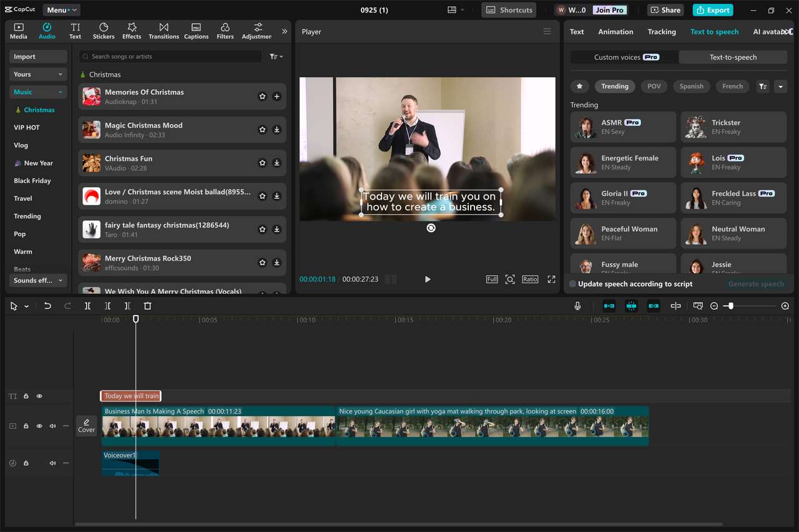Click the Delete icon in the timeline toolbar
Viewport: 799px width, 532px height.
click(x=147, y=306)
